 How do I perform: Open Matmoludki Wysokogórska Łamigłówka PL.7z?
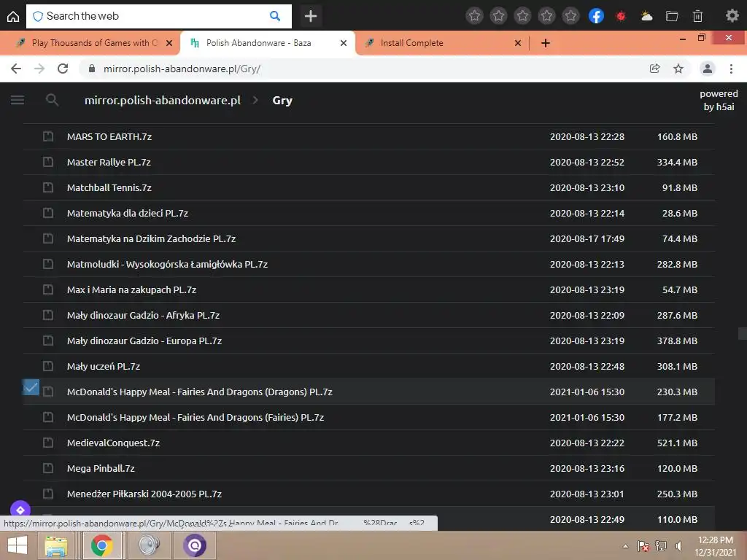click(x=368, y=264)
